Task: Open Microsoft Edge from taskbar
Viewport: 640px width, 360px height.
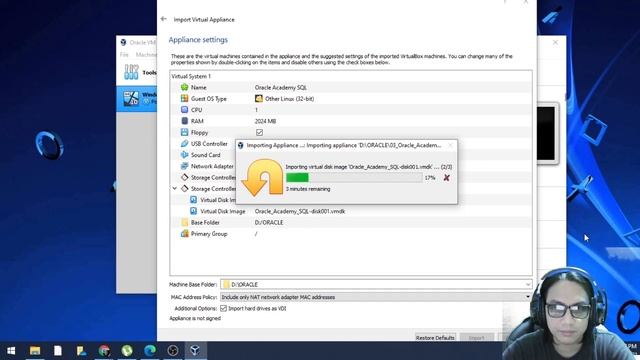Action: (x=150, y=351)
